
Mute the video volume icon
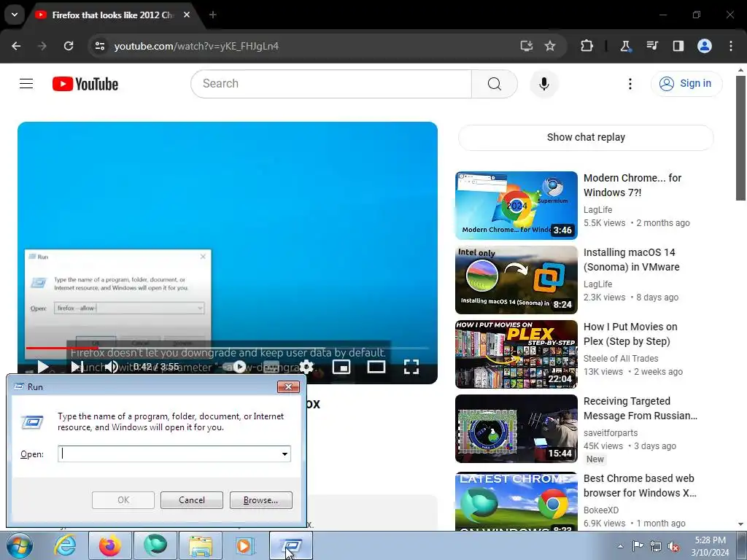click(x=112, y=367)
